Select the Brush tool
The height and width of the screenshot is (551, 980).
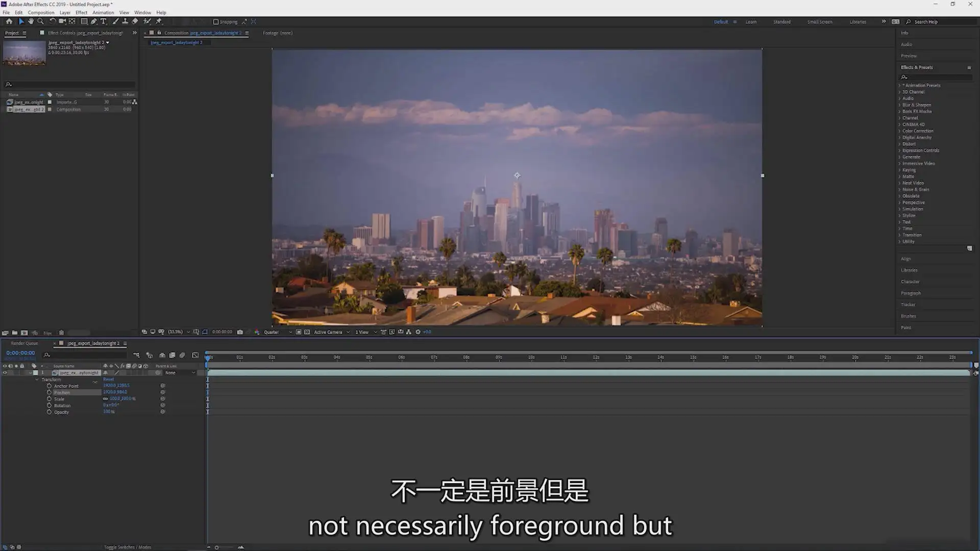coord(116,21)
